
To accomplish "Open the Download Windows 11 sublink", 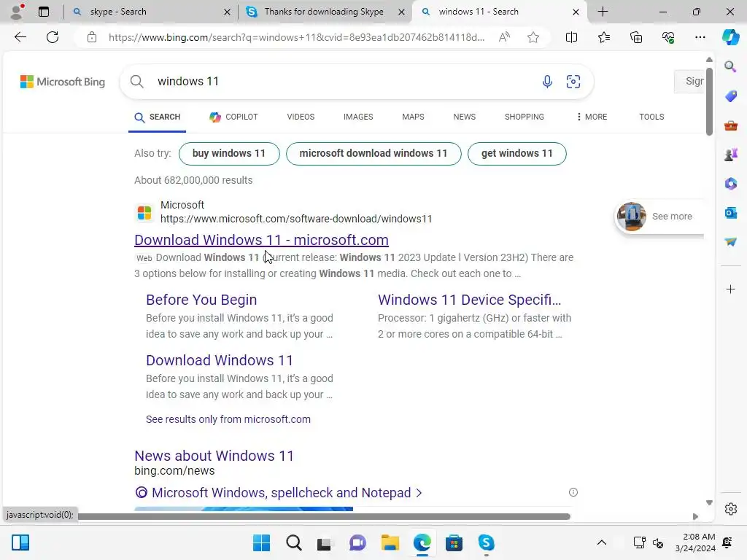I will coord(219,360).
